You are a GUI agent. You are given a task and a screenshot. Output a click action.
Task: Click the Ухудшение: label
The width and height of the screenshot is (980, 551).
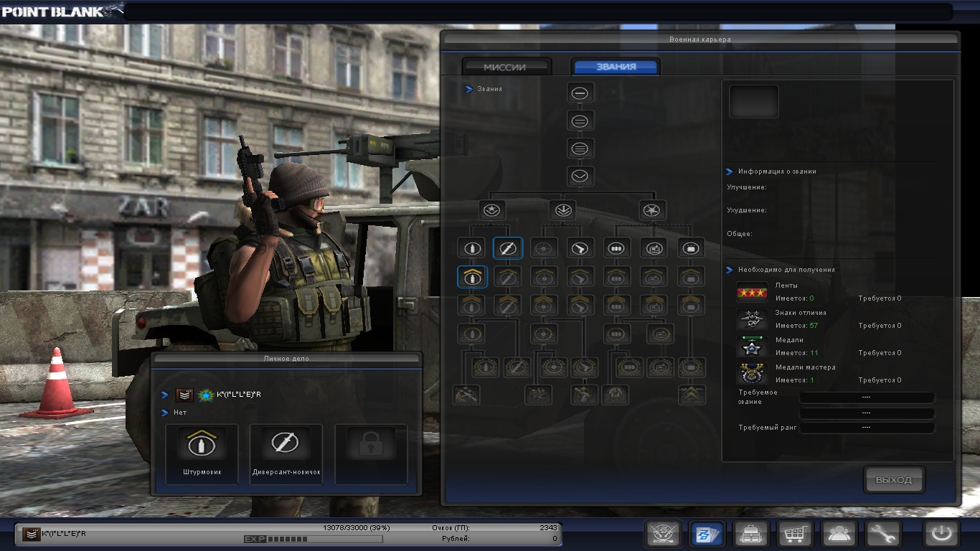(747, 210)
